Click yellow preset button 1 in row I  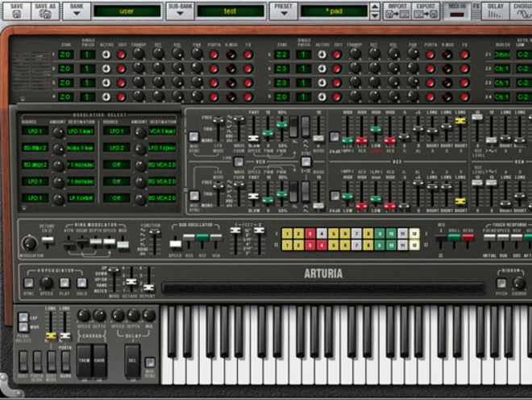point(287,234)
